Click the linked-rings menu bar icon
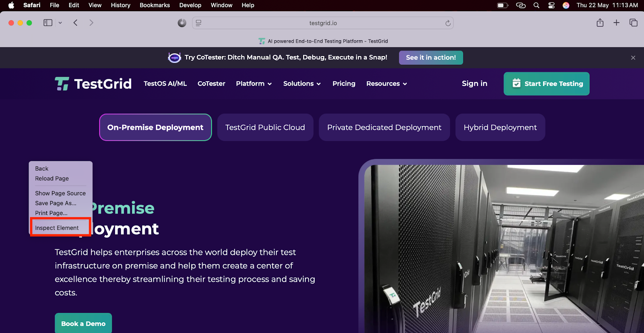 pyautogui.click(x=521, y=5)
